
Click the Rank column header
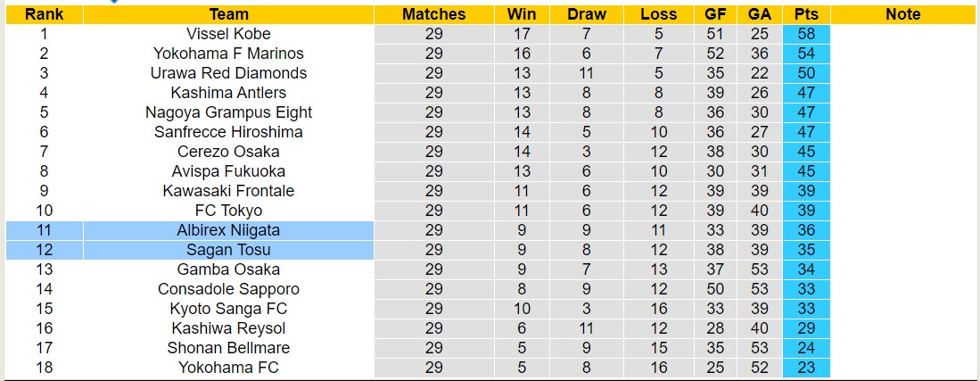[45, 14]
